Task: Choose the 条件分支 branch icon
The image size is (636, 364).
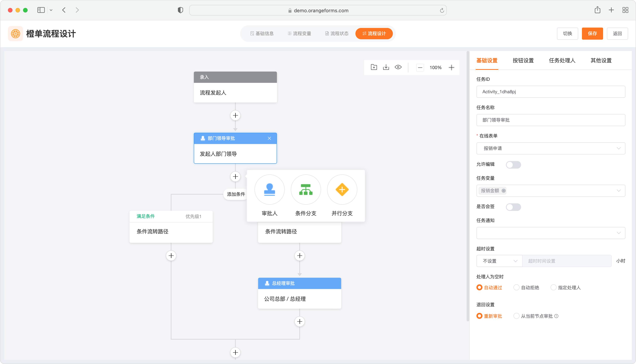Action: [306, 190]
